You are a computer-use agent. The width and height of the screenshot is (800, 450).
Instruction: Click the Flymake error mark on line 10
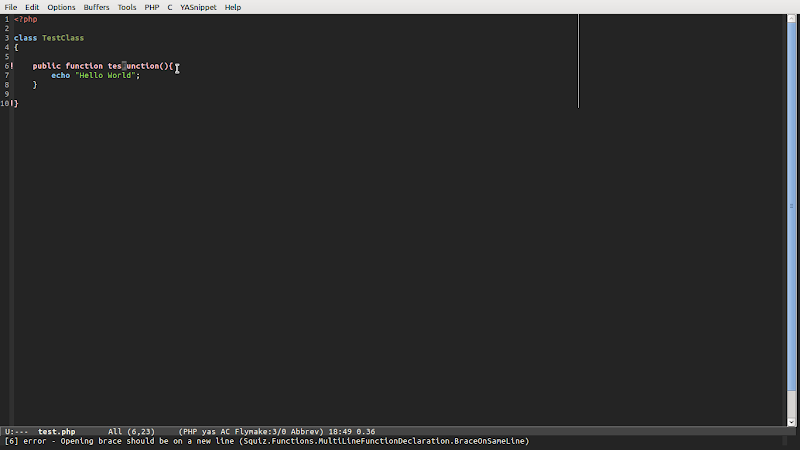12,103
